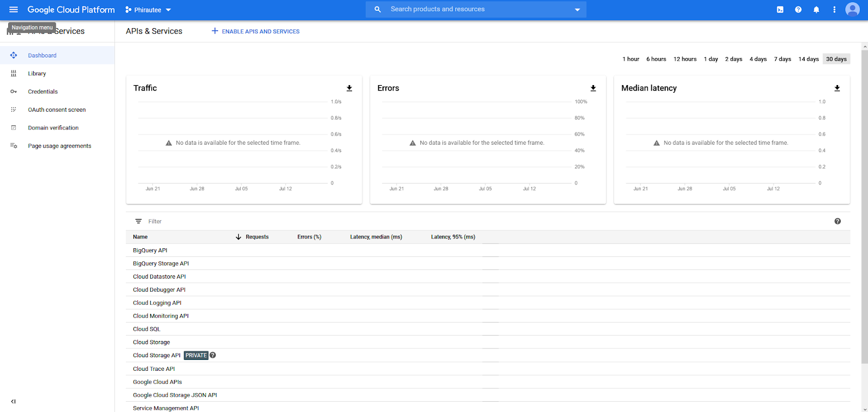This screenshot has height=412, width=868.
Task: Sort by Latency, median (ms) column
Action: point(376,237)
